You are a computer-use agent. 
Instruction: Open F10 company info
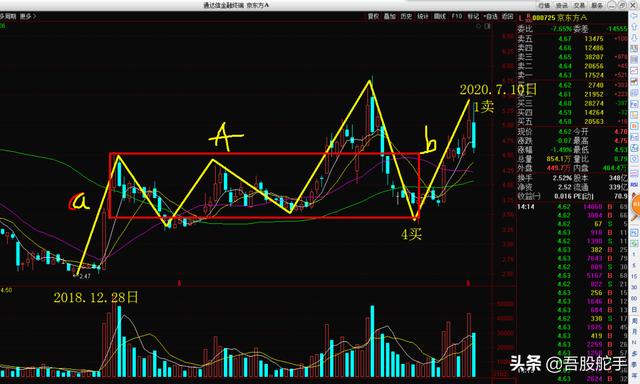[x=457, y=16]
